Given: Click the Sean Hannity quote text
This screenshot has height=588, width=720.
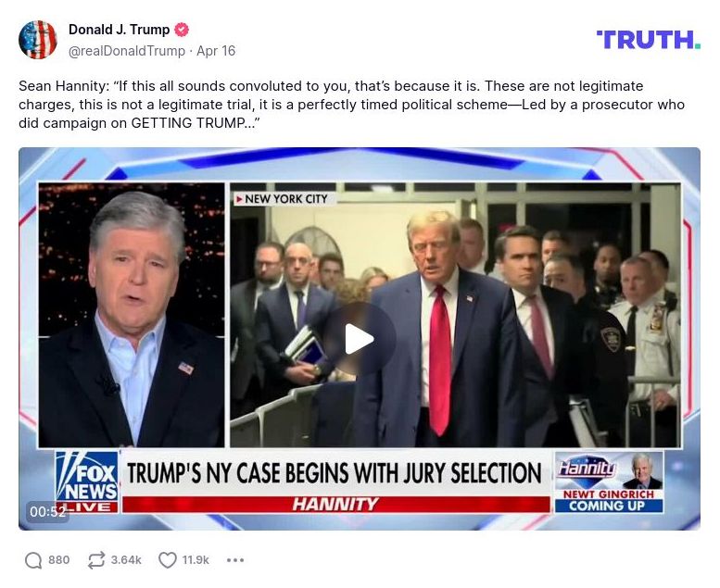Looking at the screenshot, I should pos(351,105).
